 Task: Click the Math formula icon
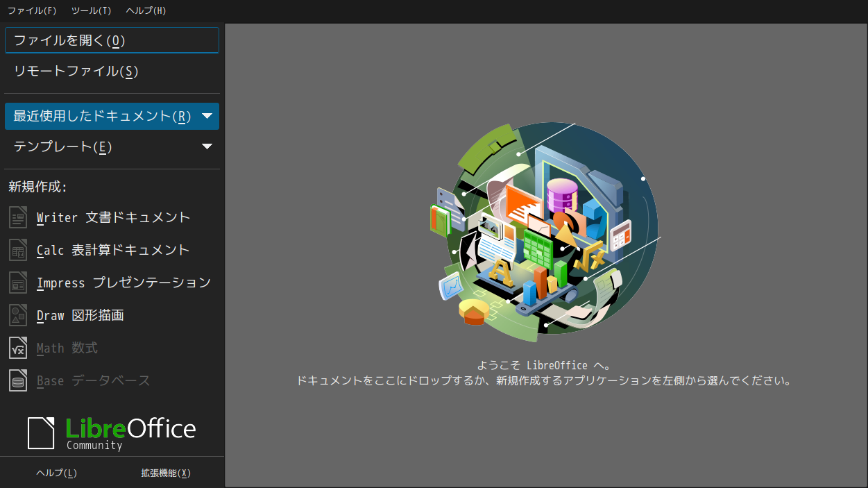click(18, 348)
